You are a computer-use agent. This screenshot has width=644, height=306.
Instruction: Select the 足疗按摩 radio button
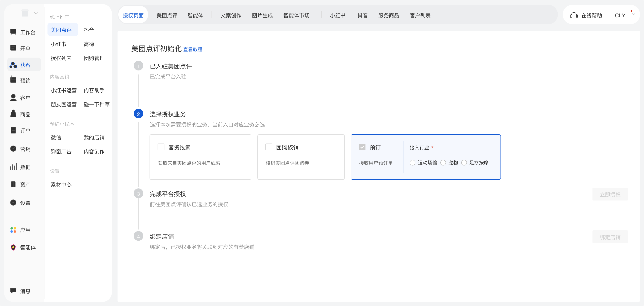pyautogui.click(x=464, y=163)
